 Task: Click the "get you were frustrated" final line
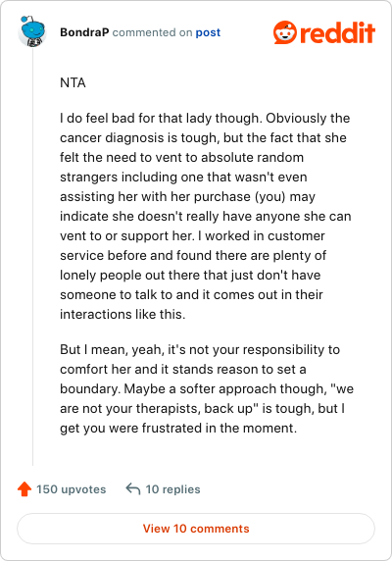point(178,428)
